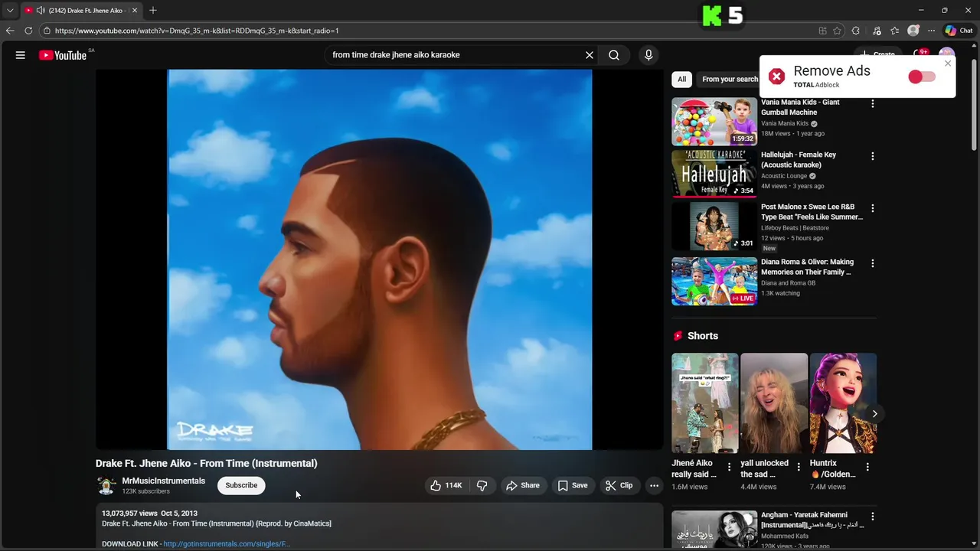
Task: Go back with browser back arrow
Action: point(10,31)
